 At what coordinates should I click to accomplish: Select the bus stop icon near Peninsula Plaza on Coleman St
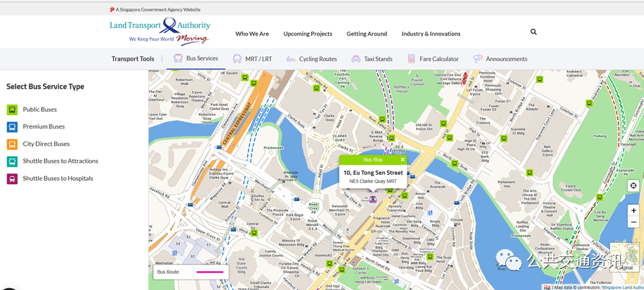[539, 80]
